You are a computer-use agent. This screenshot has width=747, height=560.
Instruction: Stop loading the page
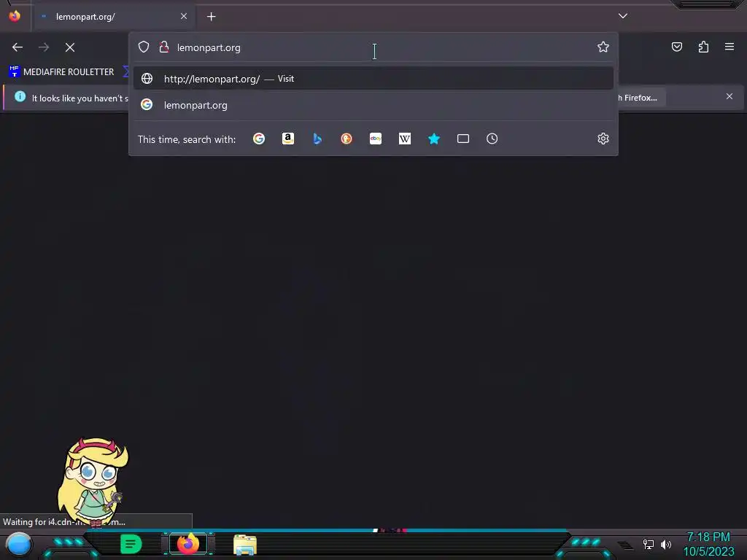(70, 47)
